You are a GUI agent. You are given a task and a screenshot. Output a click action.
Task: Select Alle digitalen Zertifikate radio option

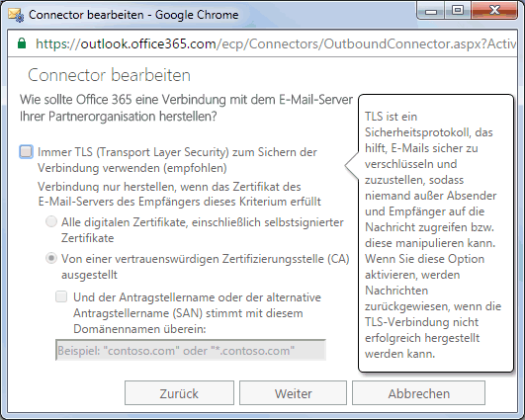click(51, 222)
